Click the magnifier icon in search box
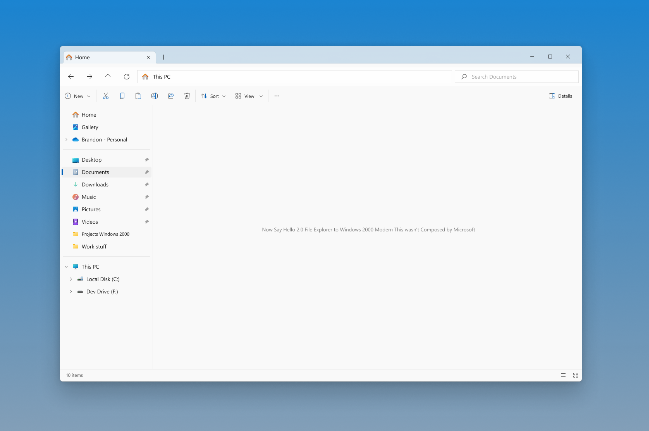Viewport: 649px width, 431px height. pyautogui.click(x=464, y=77)
